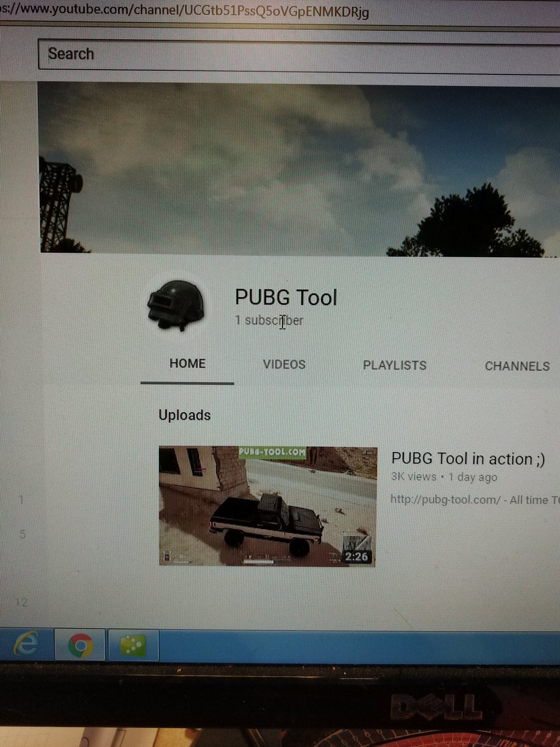Click the Uploads section heading

point(185,415)
